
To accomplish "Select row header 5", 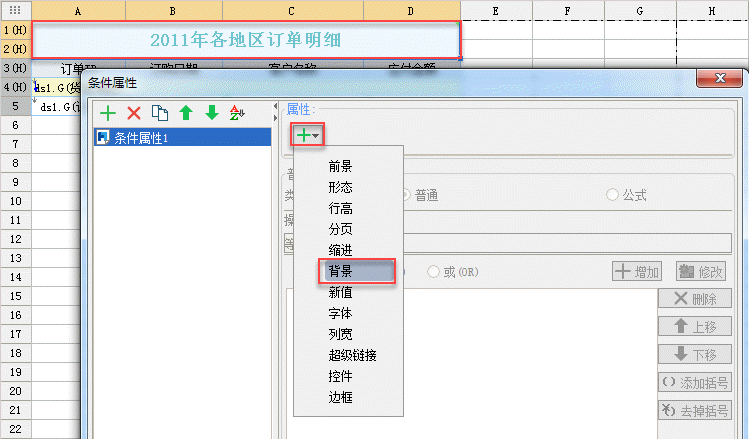I will click(16, 106).
